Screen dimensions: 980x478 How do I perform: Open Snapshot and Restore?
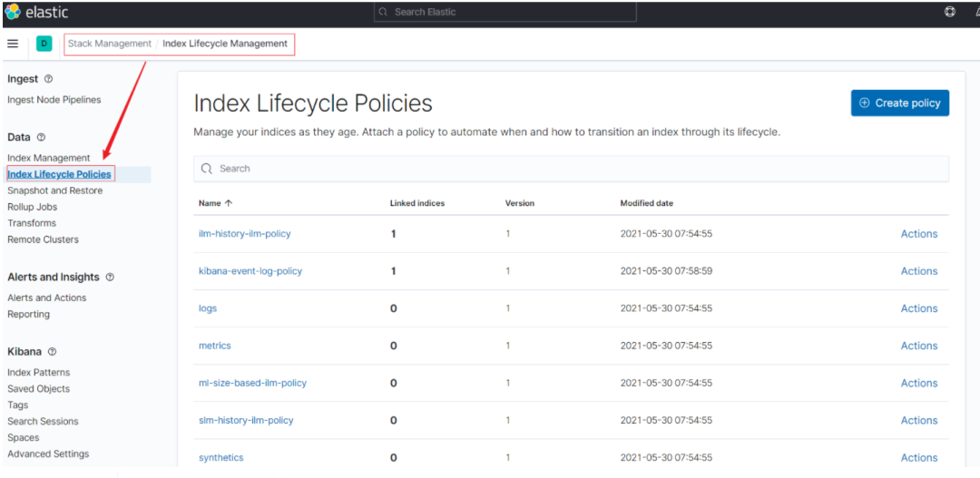[55, 190]
